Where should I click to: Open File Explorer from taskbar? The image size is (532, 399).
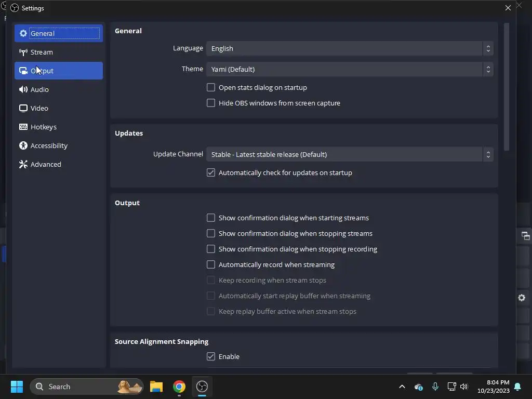(156, 387)
